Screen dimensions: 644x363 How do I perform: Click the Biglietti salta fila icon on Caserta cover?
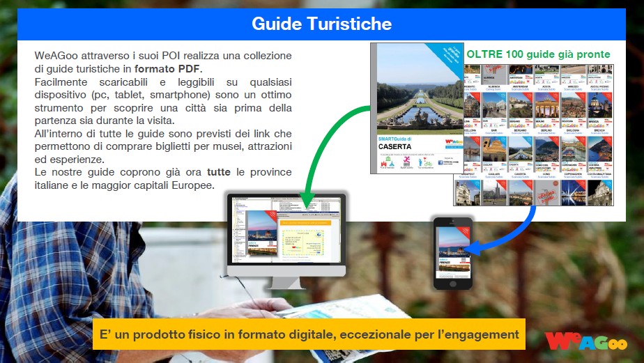click(x=406, y=162)
